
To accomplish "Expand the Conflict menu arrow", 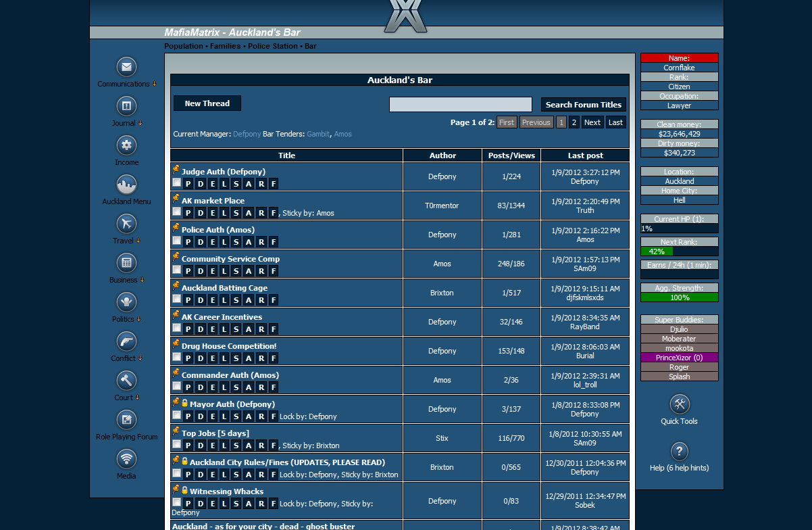I will coord(141,358).
